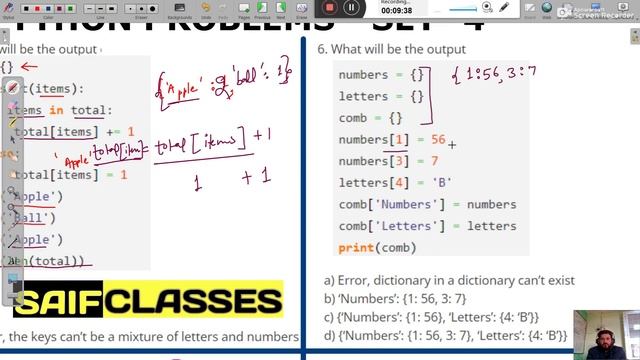Click the Undo button

point(206,10)
